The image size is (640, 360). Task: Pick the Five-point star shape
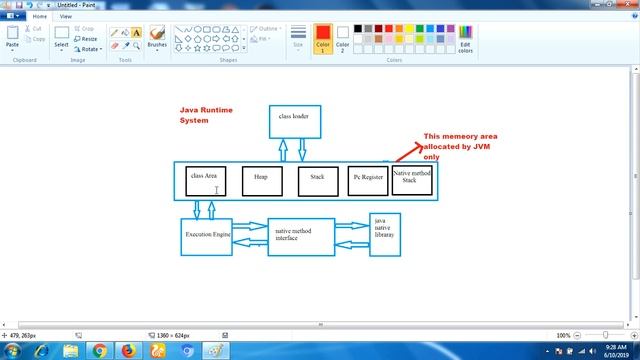pyautogui.click(x=198, y=48)
